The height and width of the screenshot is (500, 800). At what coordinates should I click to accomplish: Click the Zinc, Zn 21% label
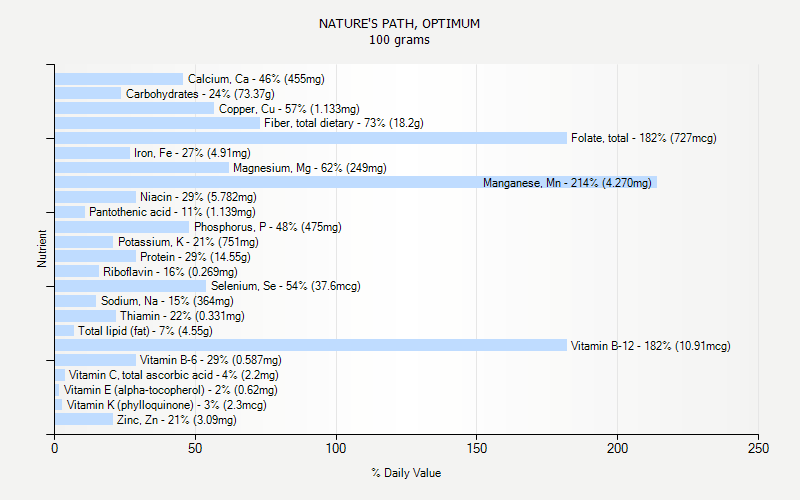tap(177, 420)
